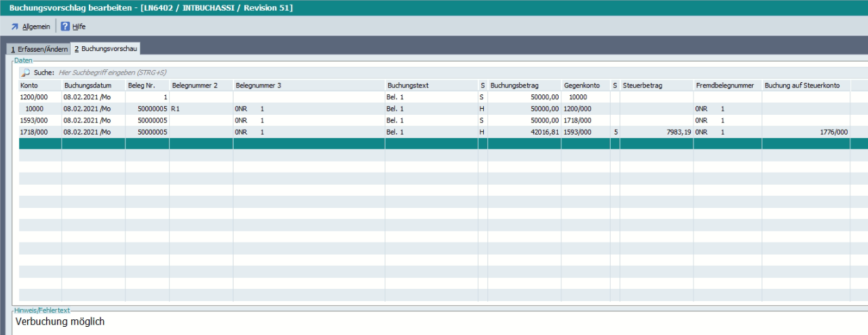868x335 pixels.
Task: Click the Fremdbelegnummer column header
Action: (x=725, y=86)
